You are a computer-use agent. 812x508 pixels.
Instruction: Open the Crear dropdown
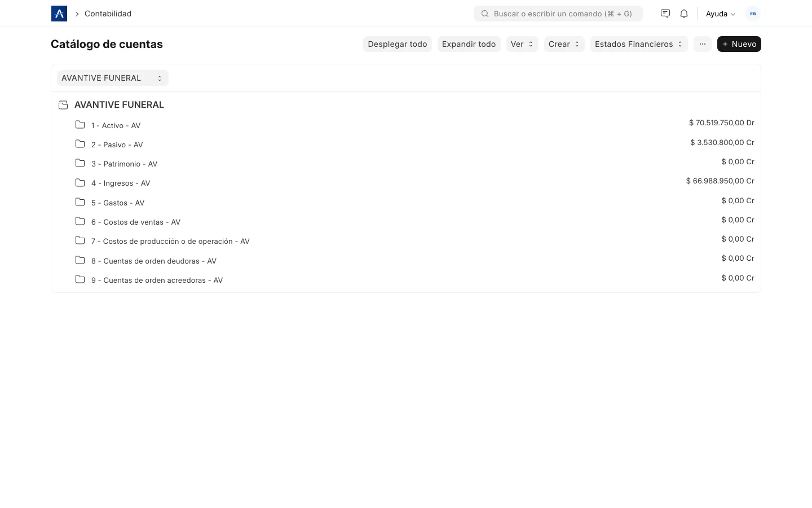point(564,44)
